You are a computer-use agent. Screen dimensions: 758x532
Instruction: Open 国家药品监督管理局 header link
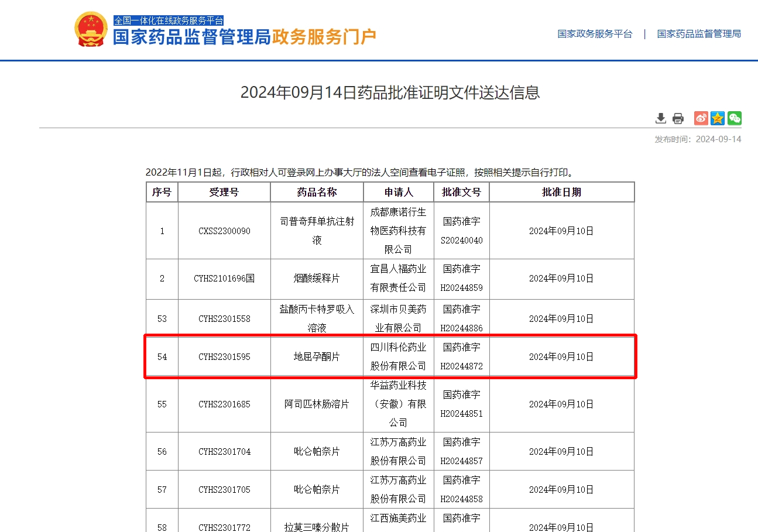699,34
